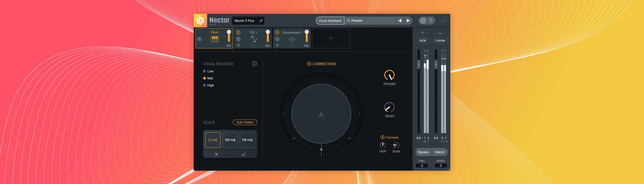Screen dimensions: 644x184
Task: Choose D# maj scale option
Action: coord(247,140)
